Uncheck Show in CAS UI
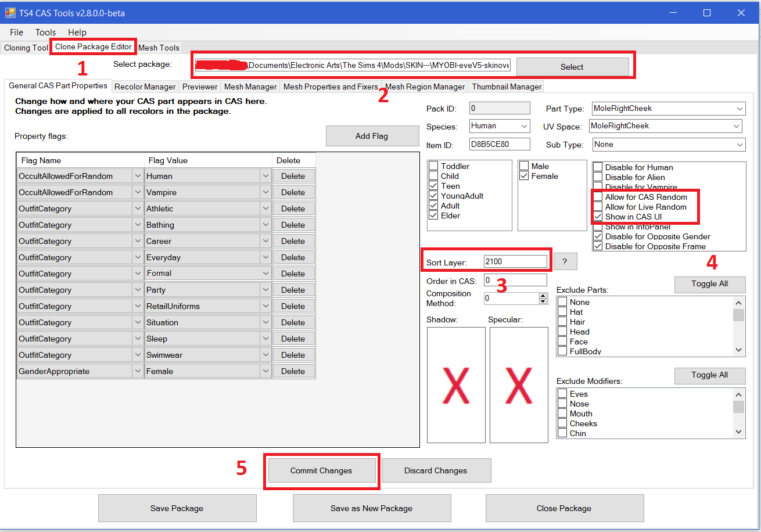 tap(598, 217)
